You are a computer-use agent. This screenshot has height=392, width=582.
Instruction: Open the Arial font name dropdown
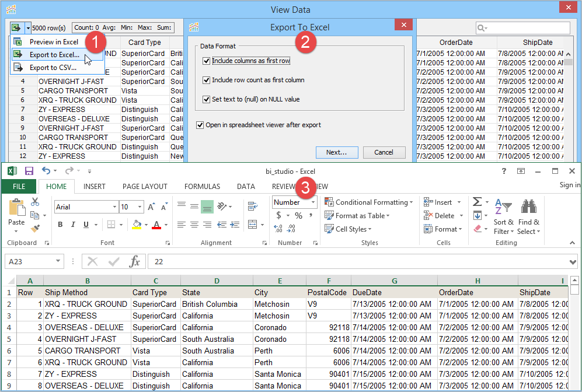[114, 207]
